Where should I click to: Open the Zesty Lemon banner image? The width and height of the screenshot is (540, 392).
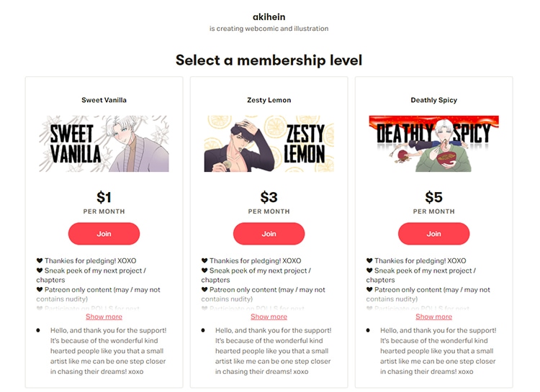269,144
